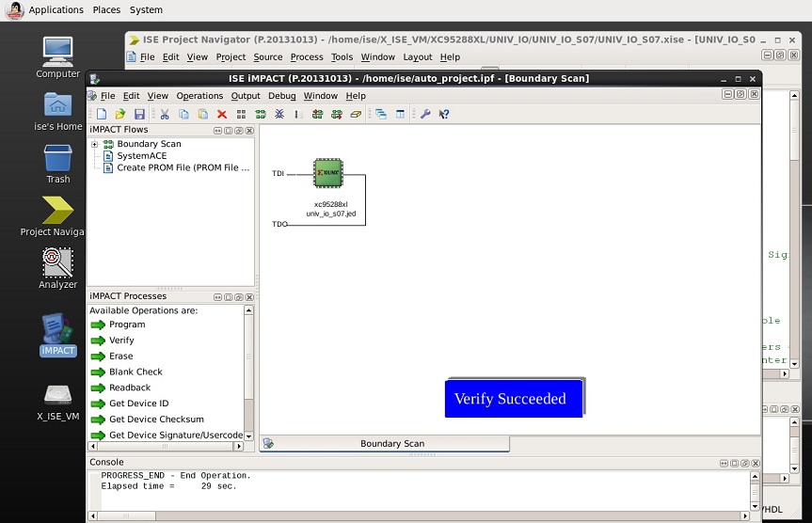Image resolution: width=812 pixels, height=523 pixels.
Task: Click the What's This help cursor icon
Action: pyautogui.click(x=444, y=114)
